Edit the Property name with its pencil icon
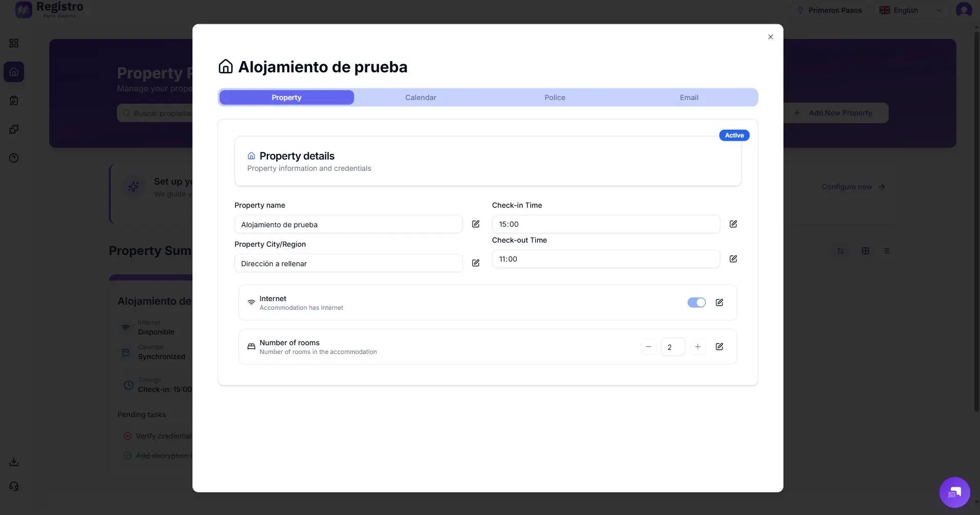980x515 pixels. (x=476, y=224)
